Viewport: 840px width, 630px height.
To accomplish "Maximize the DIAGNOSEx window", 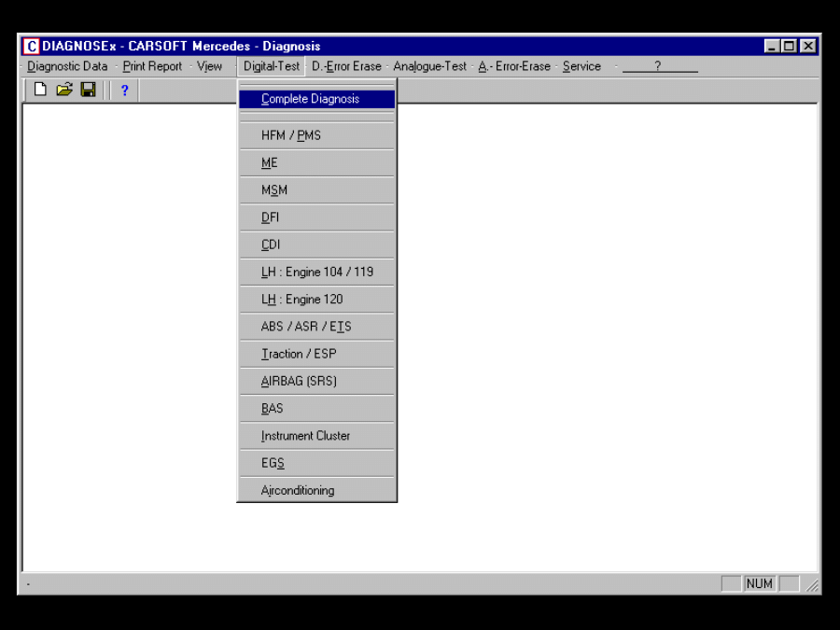I will pos(790,46).
